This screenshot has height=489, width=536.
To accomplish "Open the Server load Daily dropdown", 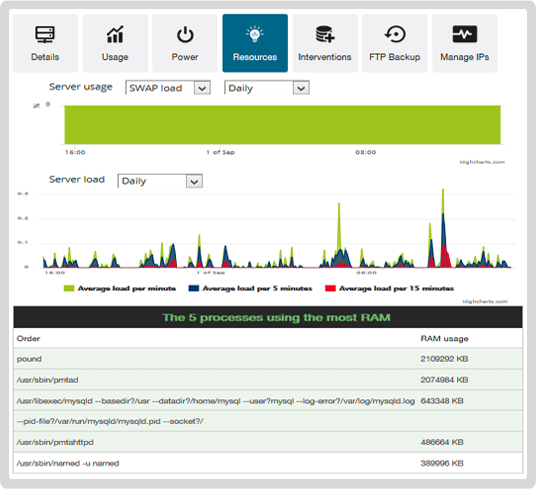I will tap(160, 181).
